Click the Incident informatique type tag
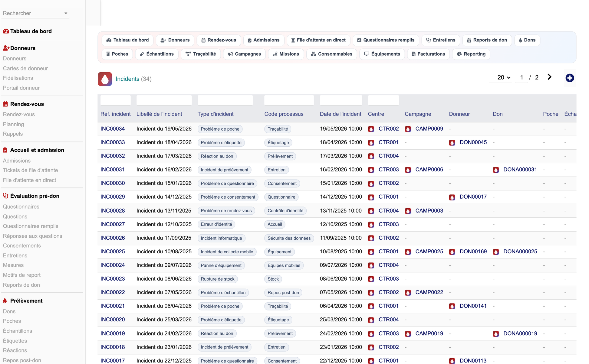The image size is (589, 364). [x=222, y=238]
